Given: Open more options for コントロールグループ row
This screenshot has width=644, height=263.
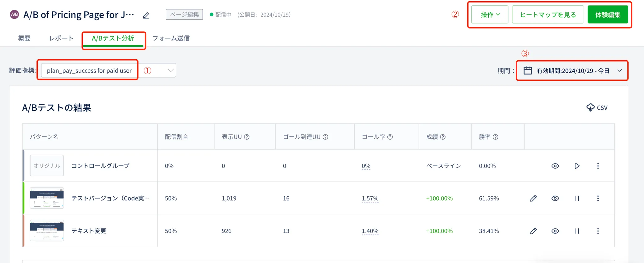Looking at the screenshot, I should (x=598, y=166).
